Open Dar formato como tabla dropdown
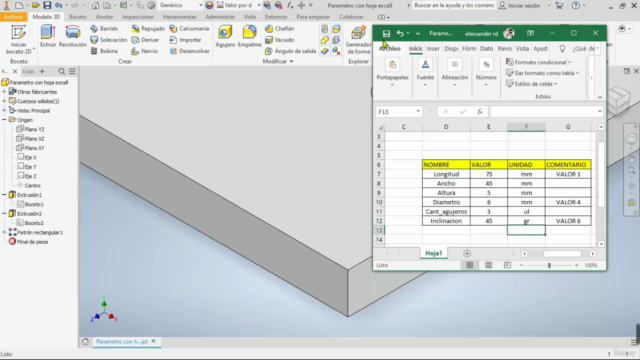The image size is (640, 360). 542,73
